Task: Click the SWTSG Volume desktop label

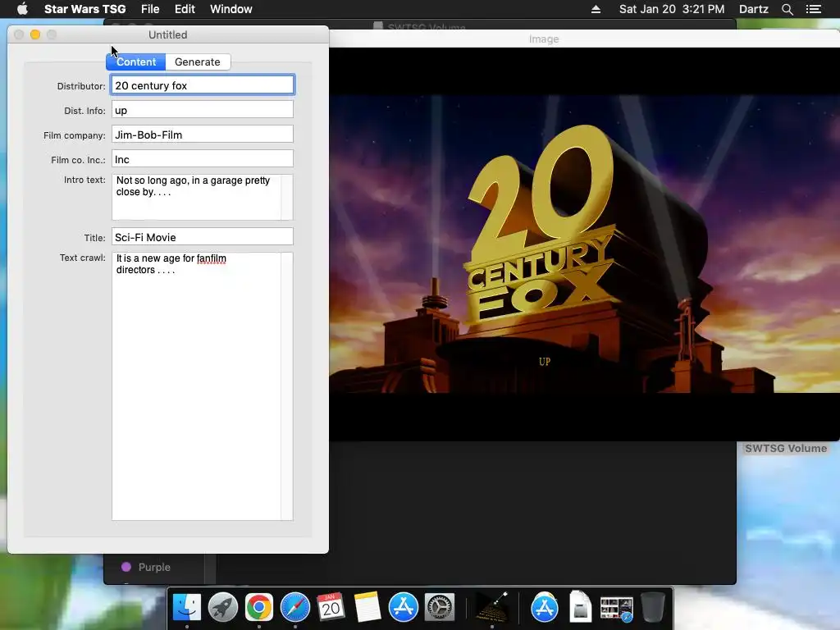Action: tap(786, 449)
